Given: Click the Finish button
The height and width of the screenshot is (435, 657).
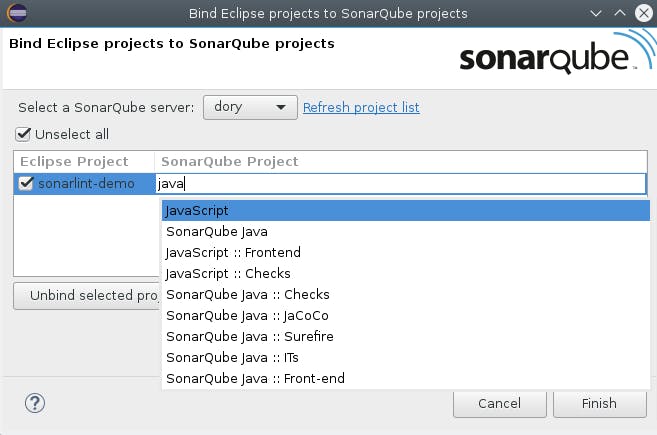Looking at the screenshot, I should click(599, 404).
